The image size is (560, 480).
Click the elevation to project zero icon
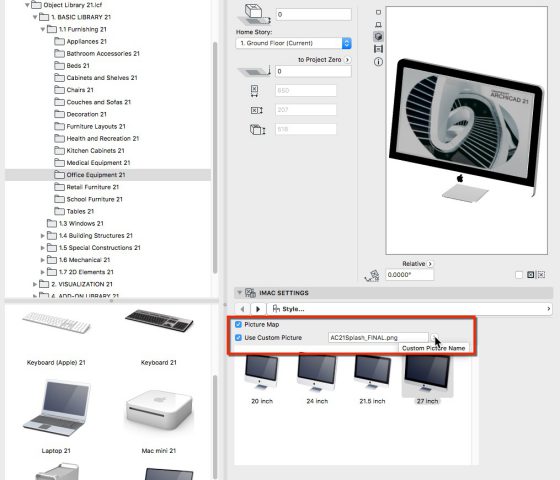tap(254, 71)
